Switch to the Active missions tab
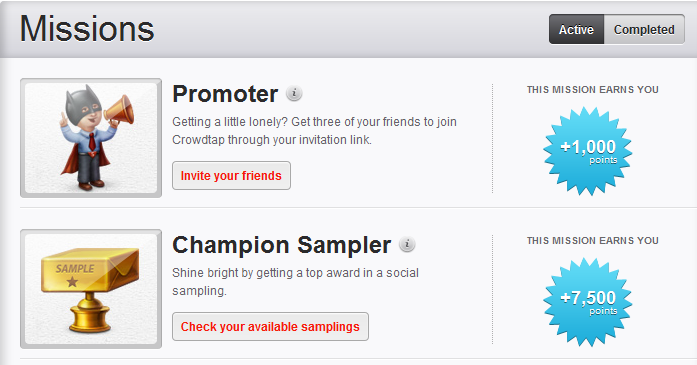 [x=576, y=29]
